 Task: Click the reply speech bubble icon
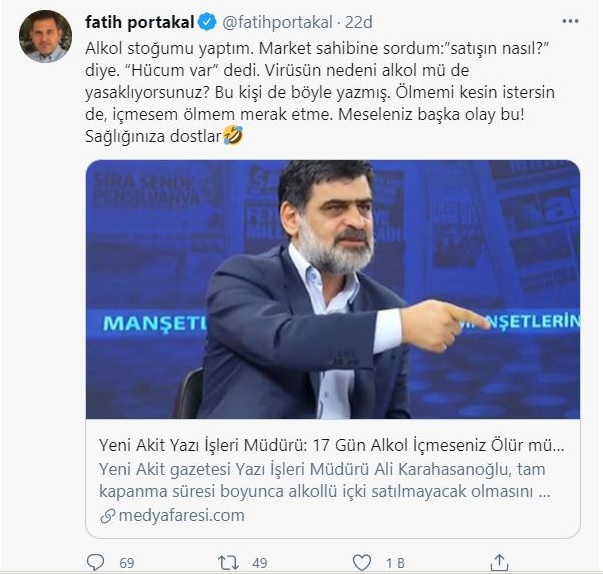click(x=95, y=562)
